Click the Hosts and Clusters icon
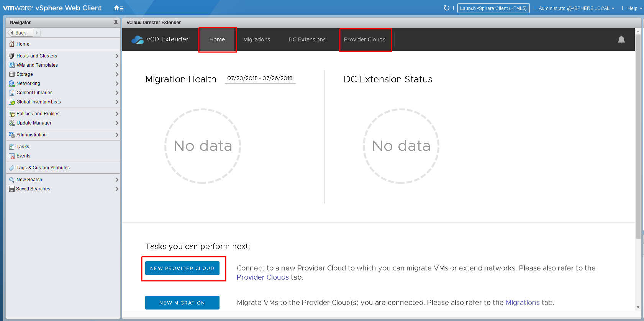 tap(11, 56)
